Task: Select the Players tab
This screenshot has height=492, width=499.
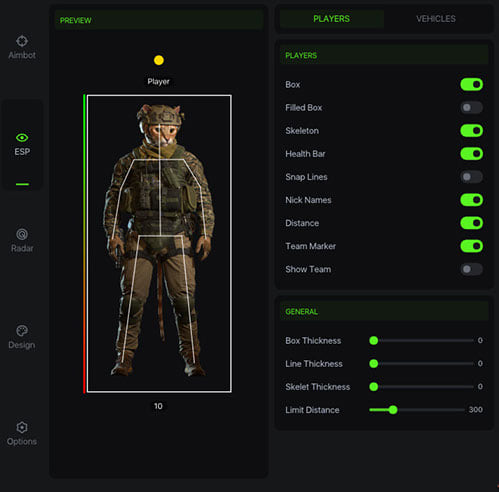Action: tap(331, 19)
